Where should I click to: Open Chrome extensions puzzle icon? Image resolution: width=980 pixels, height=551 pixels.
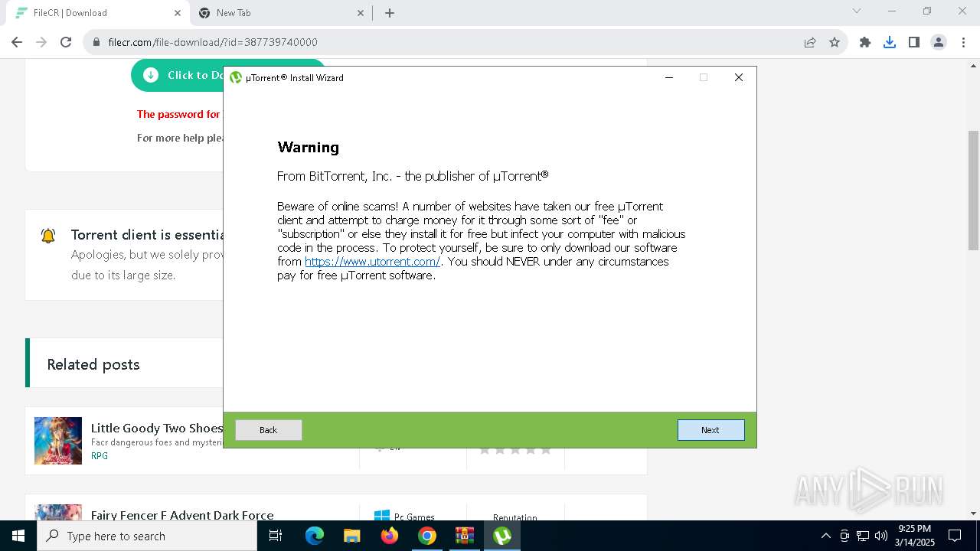865,42
